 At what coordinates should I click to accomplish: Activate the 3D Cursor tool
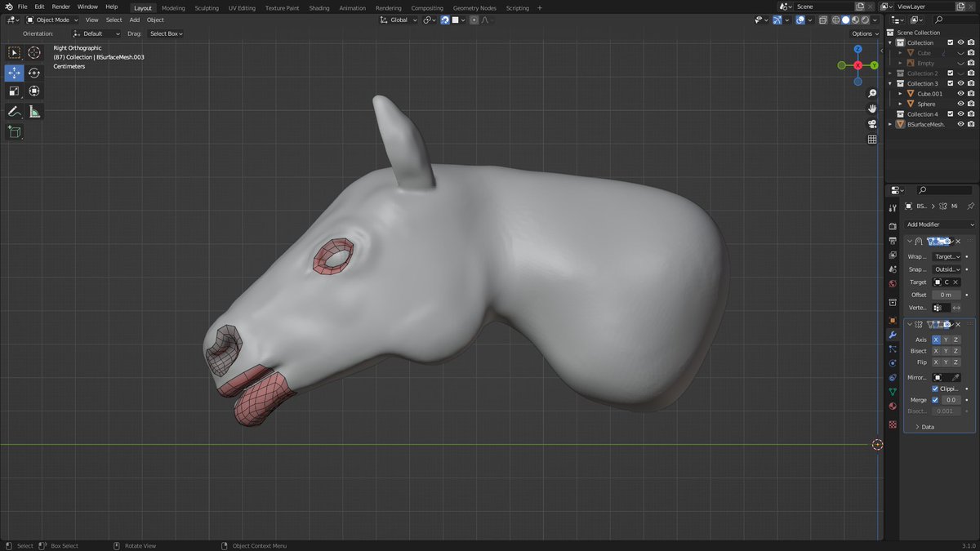34,52
